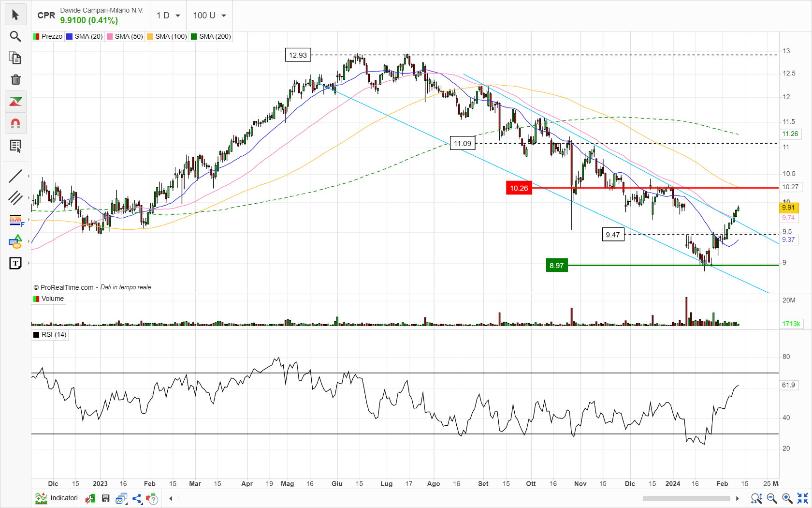This screenshot has width=812, height=508.
Task: Select the text annotation tool
Action: pos(15,263)
